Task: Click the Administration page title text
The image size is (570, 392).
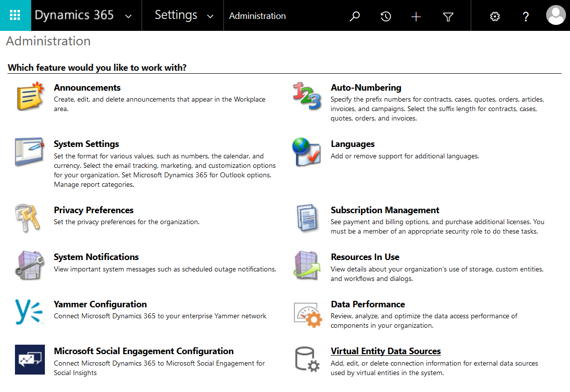Action: point(48,41)
